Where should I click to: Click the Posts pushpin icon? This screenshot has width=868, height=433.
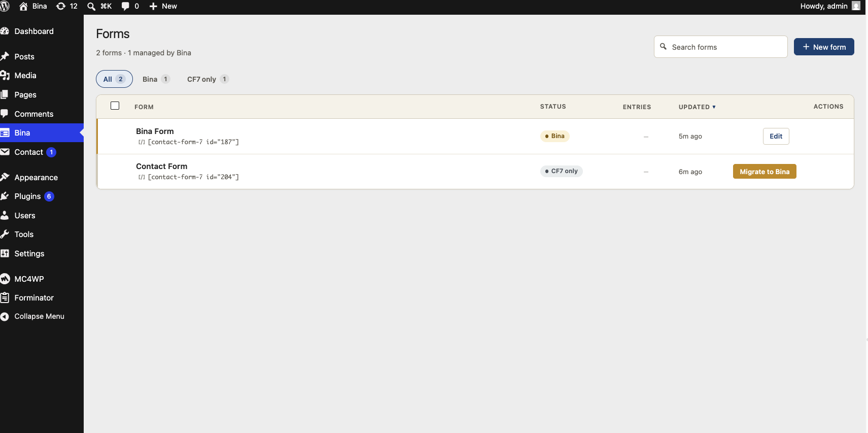click(x=5, y=56)
